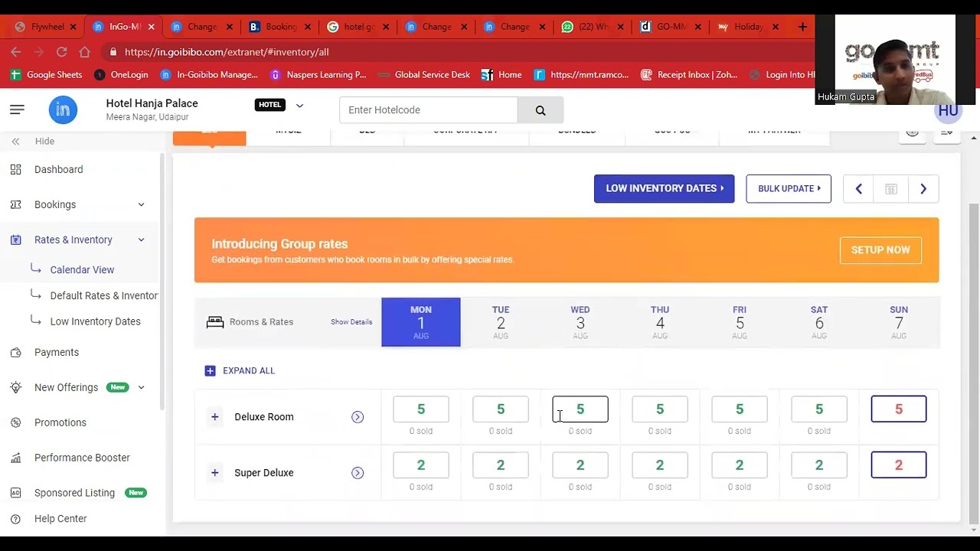
Task: Open the BULK UPDATE dropdown button
Action: [789, 189]
